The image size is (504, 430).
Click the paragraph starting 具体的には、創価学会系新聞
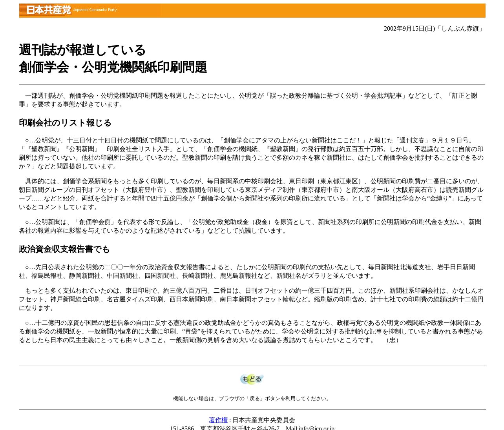pyautogui.click(x=251, y=194)
